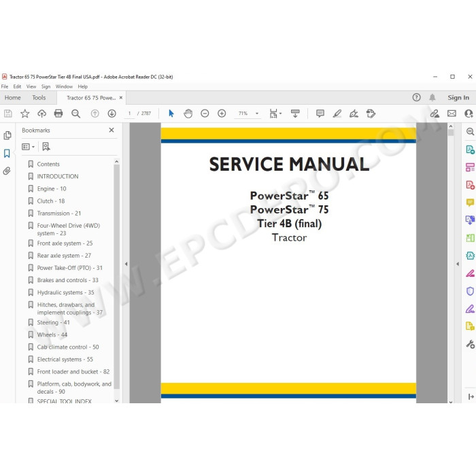
Task: Collapse right tools pane arrow
Action: point(458,264)
